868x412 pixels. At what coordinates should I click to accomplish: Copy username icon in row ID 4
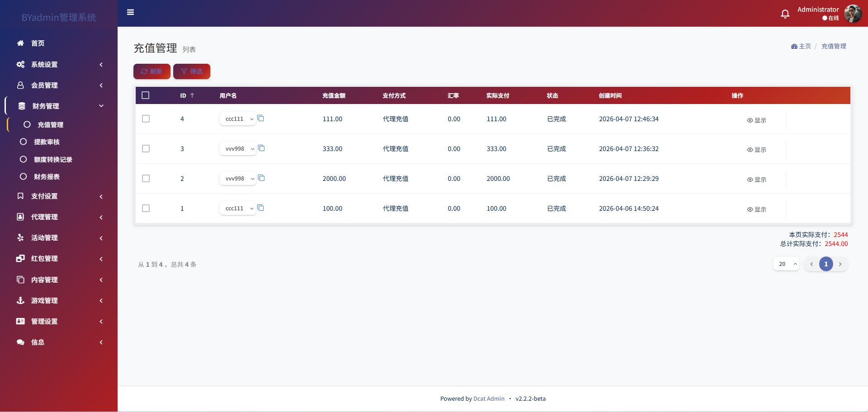point(261,118)
